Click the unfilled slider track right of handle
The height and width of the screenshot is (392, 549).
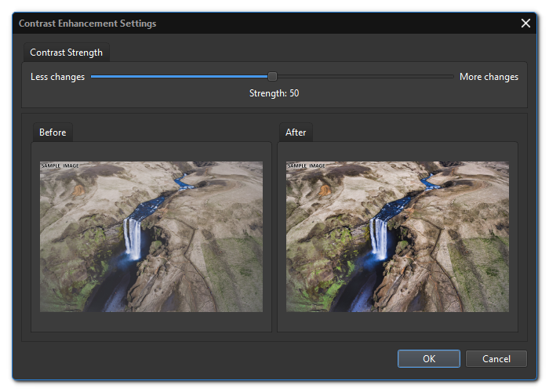pyautogui.click(x=361, y=77)
